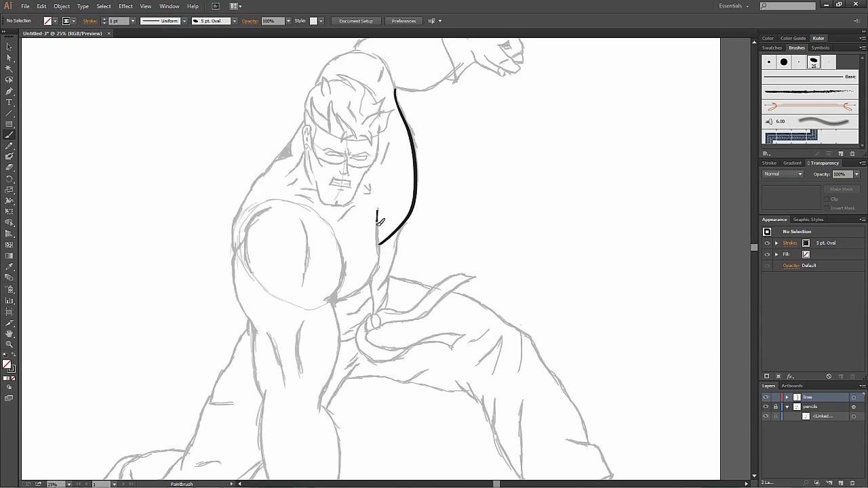Select the Direct Selection tool
The height and width of the screenshot is (488, 868).
[x=9, y=58]
